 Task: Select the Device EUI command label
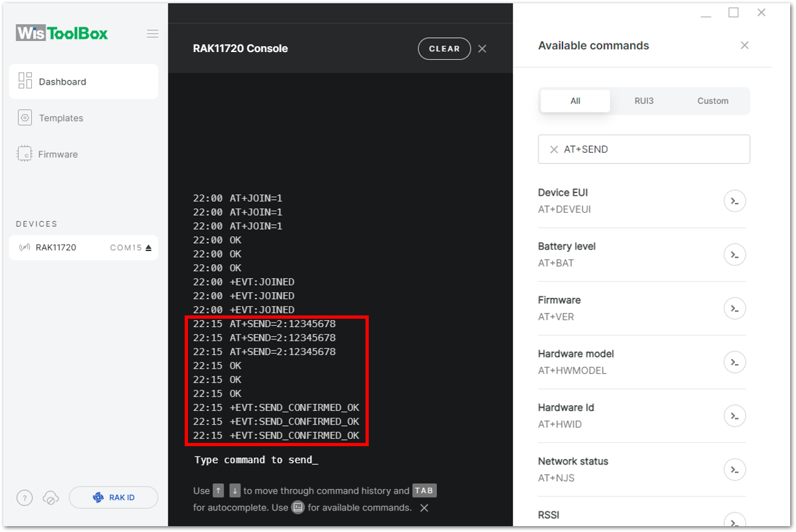tap(563, 193)
